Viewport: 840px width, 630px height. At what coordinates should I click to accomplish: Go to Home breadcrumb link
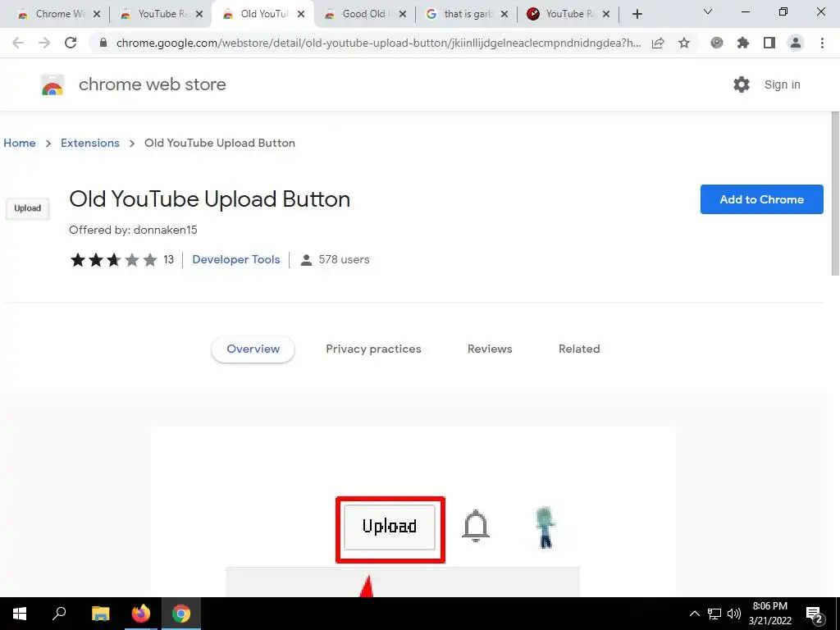point(20,143)
